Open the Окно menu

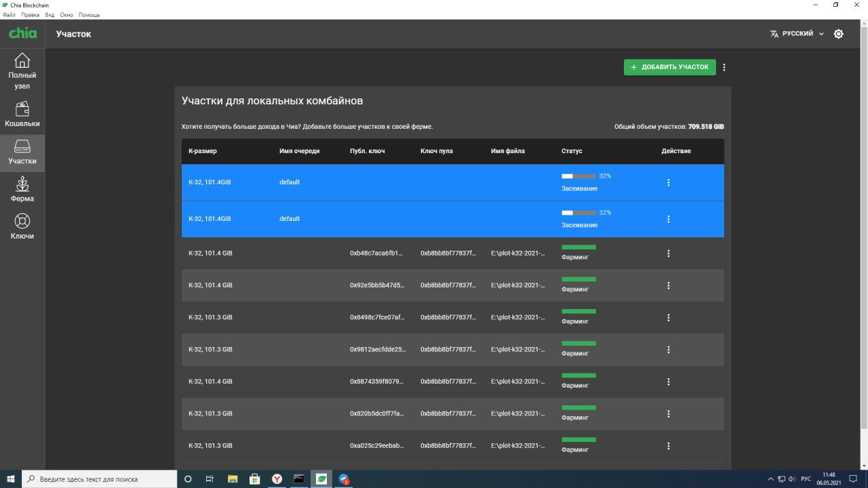[66, 14]
